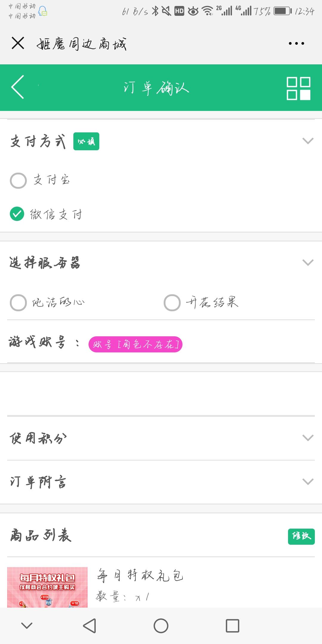Go back from 订单确认 page
This screenshot has height=644, width=322.
[x=18, y=87]
